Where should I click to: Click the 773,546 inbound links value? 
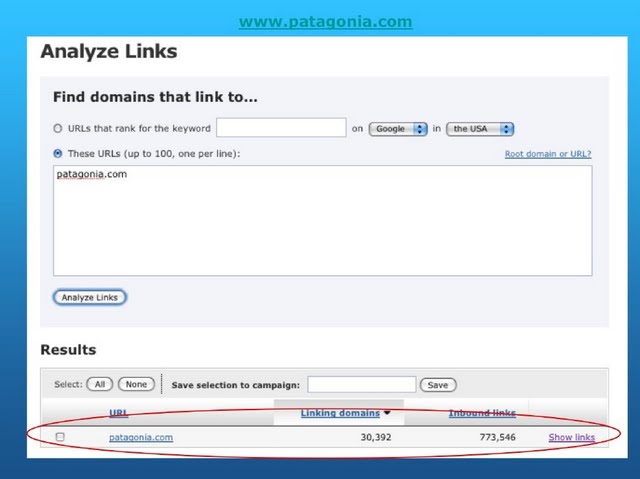point(498,437)
